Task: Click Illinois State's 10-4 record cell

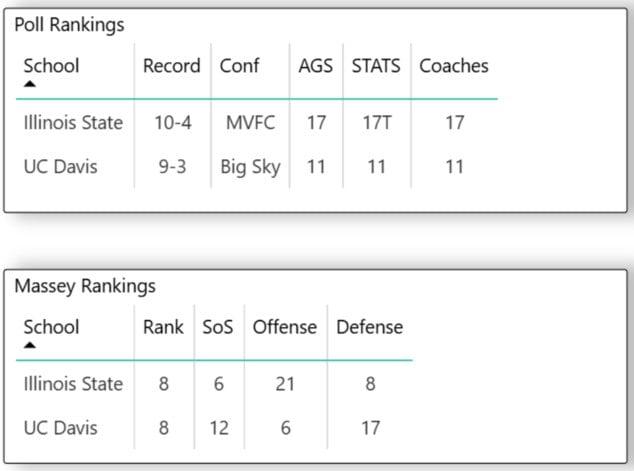Action: pos(172,123)
